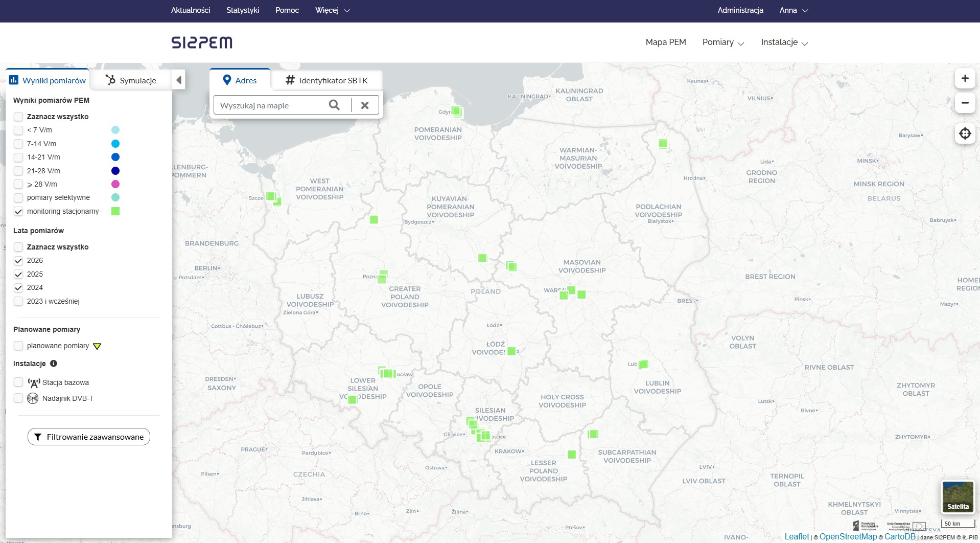Go to Mapa PEM
This screenshot has width=980, height=543.
coord(666,42)
